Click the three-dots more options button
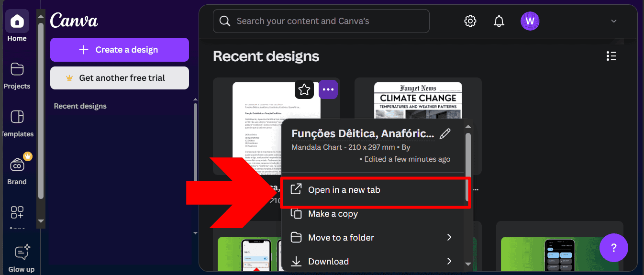This screenshot has height=275, width=644. click(x=328, y=89)
